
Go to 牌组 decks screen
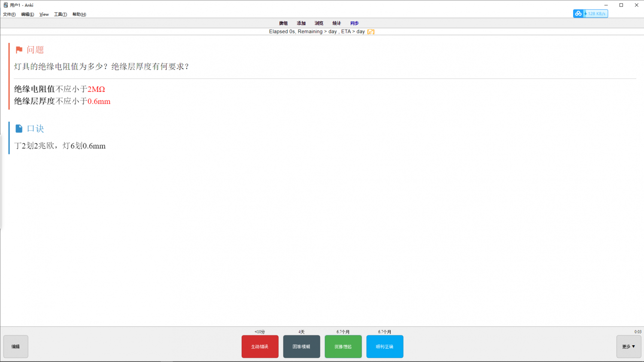point(283,23)
